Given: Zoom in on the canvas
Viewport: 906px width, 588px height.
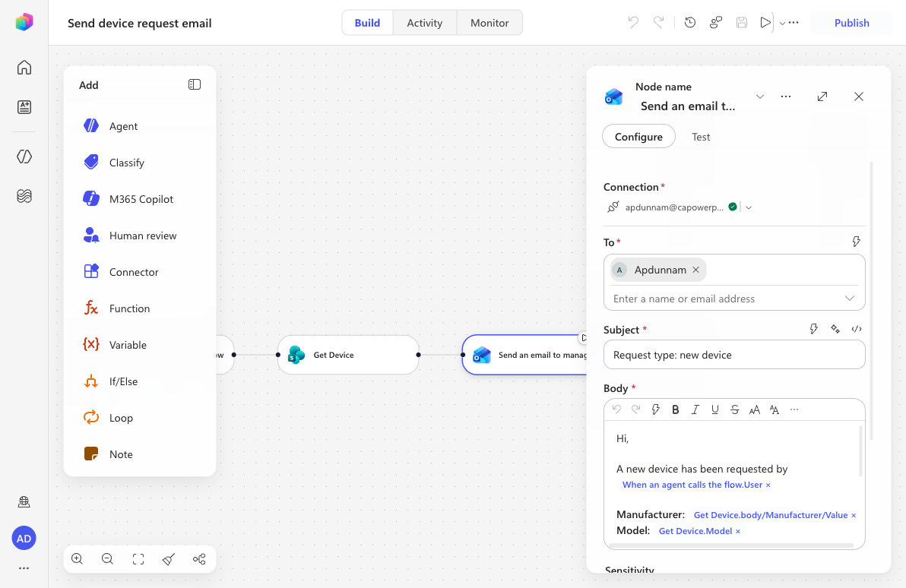Looking at the screenshot, I should 77,558.
